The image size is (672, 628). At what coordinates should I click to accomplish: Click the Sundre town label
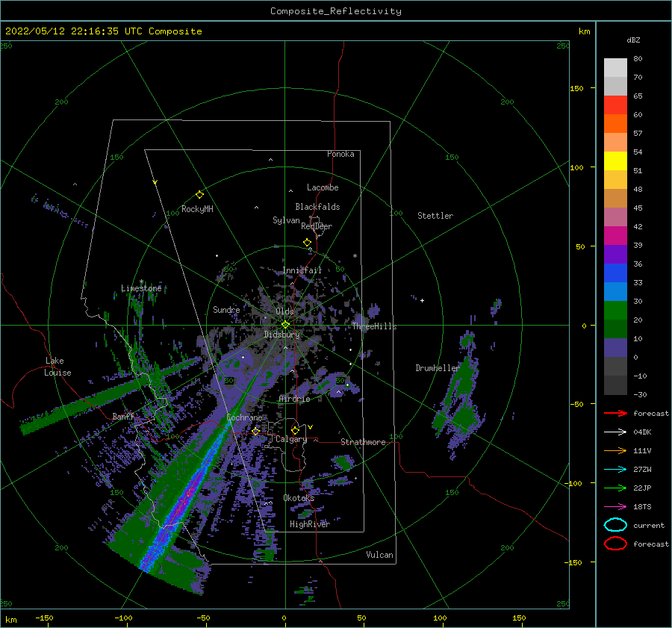click(226, 309)
